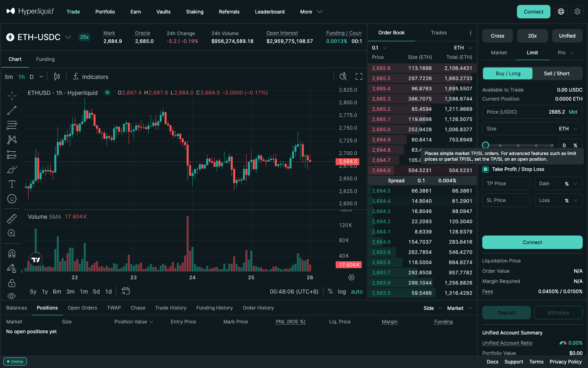
Task: Open the settings gear menu
Action: (x=577, y=11)
